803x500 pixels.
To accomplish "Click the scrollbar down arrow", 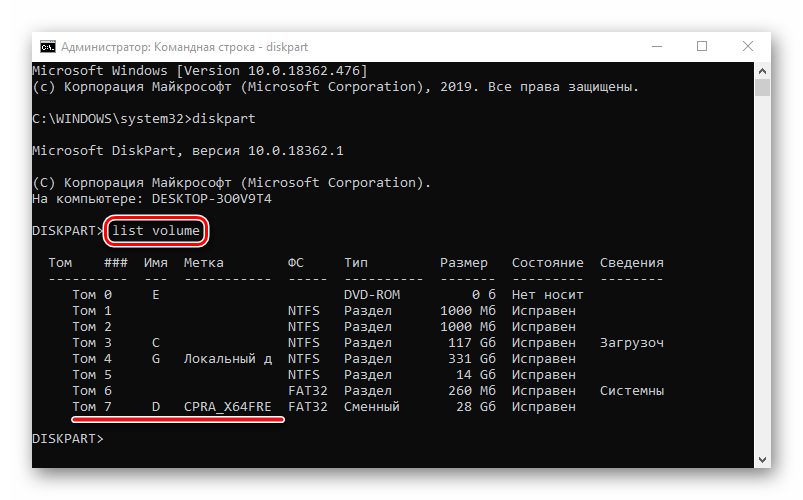I will (763, 459).
